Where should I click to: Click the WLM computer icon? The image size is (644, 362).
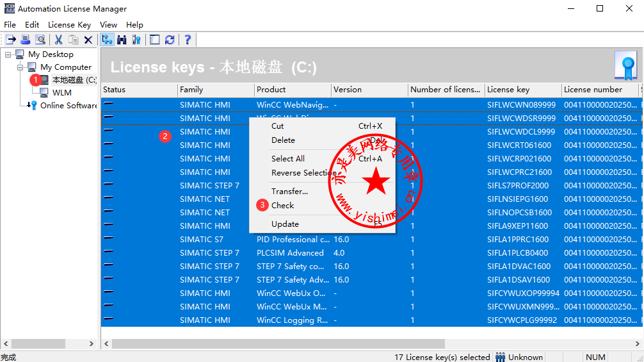pos(44,92)
